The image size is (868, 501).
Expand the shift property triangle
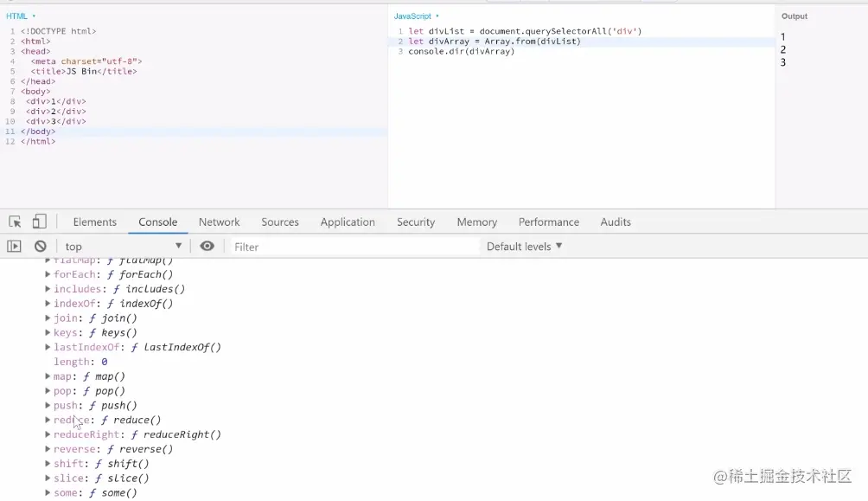click(x=48, y=463)
